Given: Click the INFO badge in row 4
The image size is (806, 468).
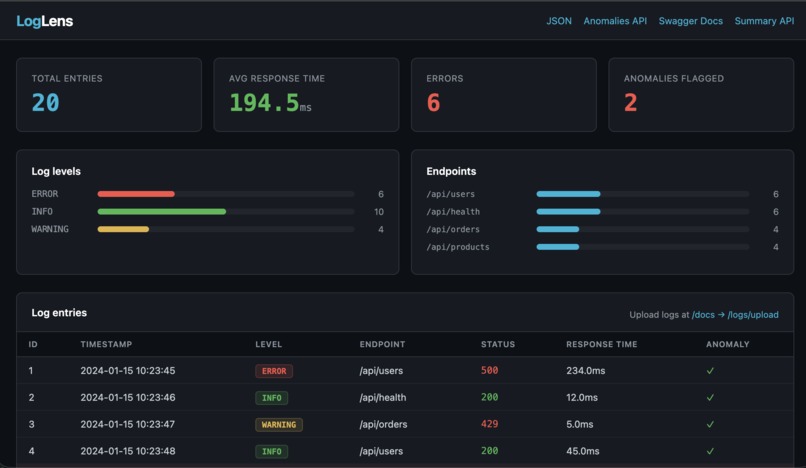Looking at the screenshot, I should 271,451.
